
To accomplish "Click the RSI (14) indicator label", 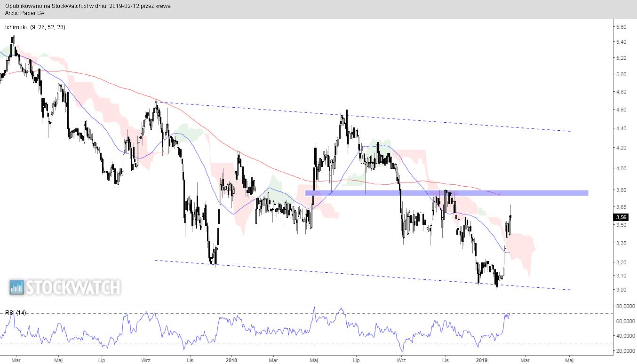I will pos(16,312).
